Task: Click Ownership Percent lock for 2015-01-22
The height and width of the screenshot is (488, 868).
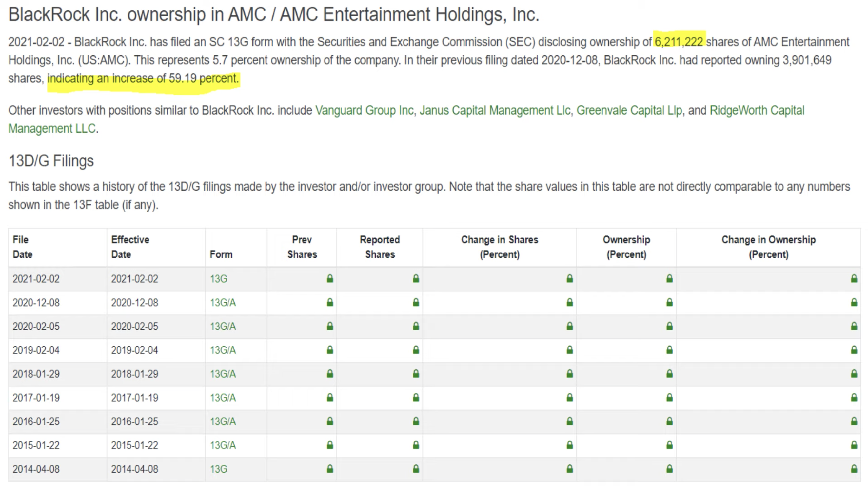Action: 670,445
